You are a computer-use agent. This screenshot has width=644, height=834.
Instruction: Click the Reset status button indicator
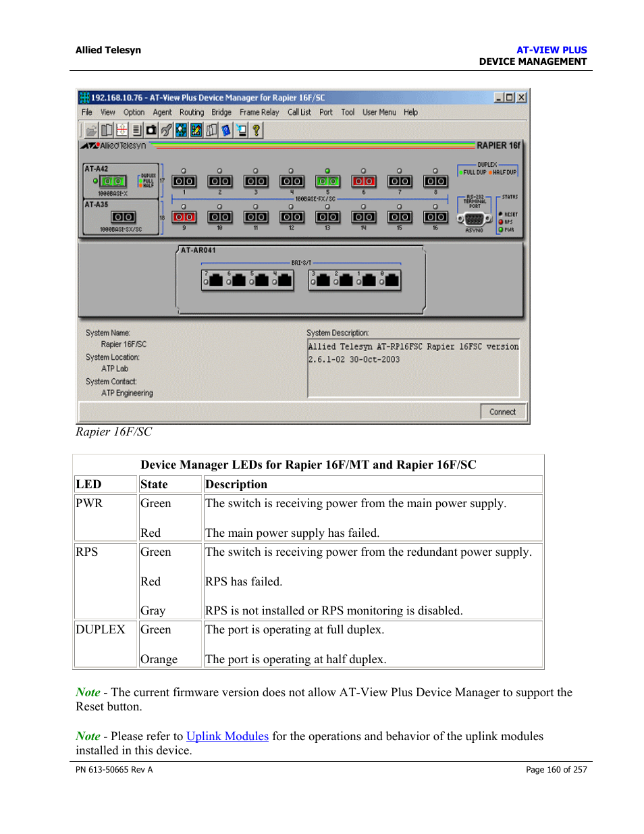pyautogui.click(x=500, y=214)
